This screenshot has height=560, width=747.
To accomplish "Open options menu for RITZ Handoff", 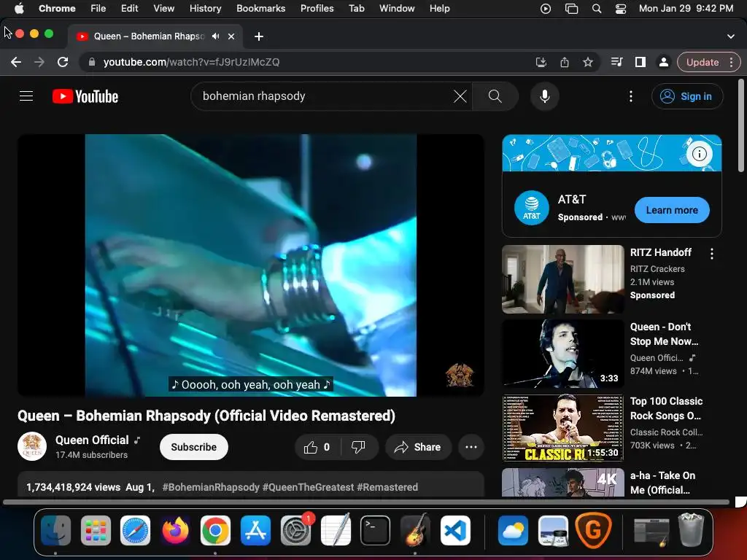I will (712, 254).
